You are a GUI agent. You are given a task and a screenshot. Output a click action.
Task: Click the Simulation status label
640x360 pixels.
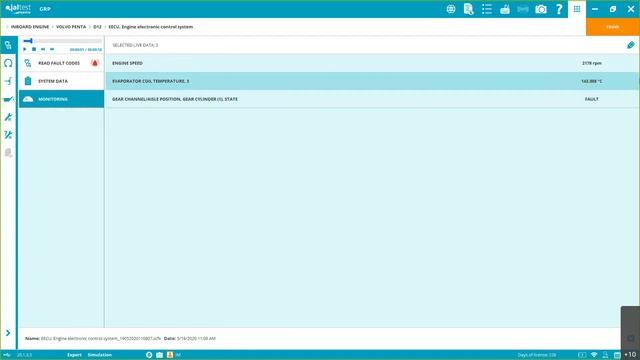100,355
